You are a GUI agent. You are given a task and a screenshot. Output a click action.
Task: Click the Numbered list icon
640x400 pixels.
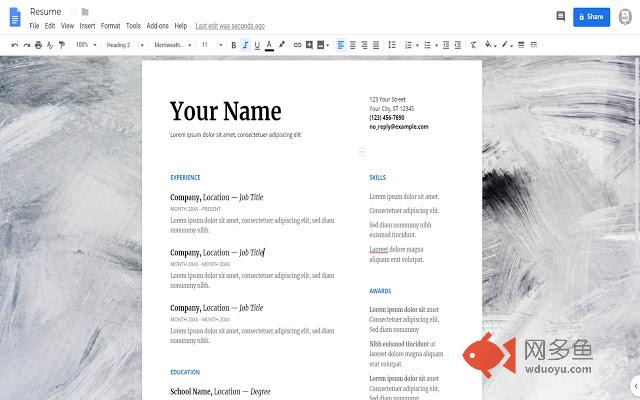pos(408,45)
